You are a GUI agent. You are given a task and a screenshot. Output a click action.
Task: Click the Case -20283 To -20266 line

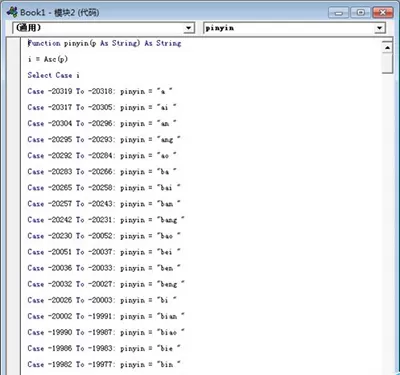[102, 172]
